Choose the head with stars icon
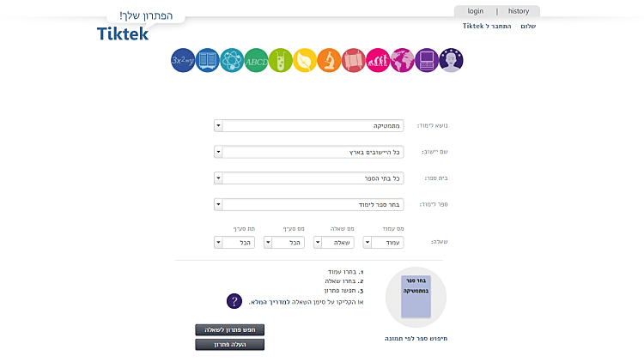 pos(451,60)
